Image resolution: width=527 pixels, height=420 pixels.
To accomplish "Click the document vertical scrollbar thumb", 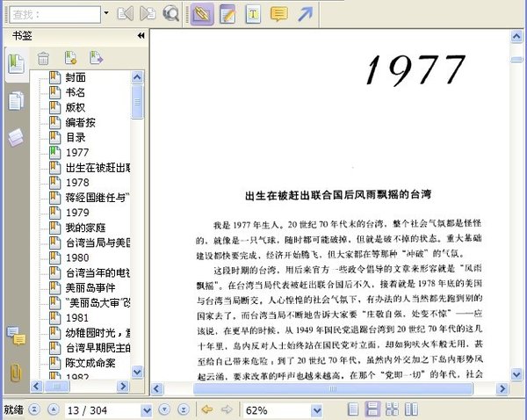I will pos(516,60).
